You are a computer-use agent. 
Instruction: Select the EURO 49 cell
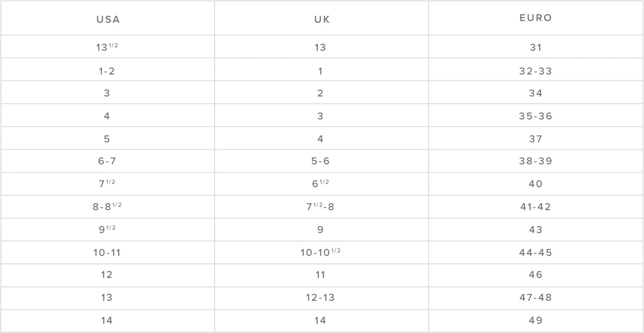[x=536, y=321]
